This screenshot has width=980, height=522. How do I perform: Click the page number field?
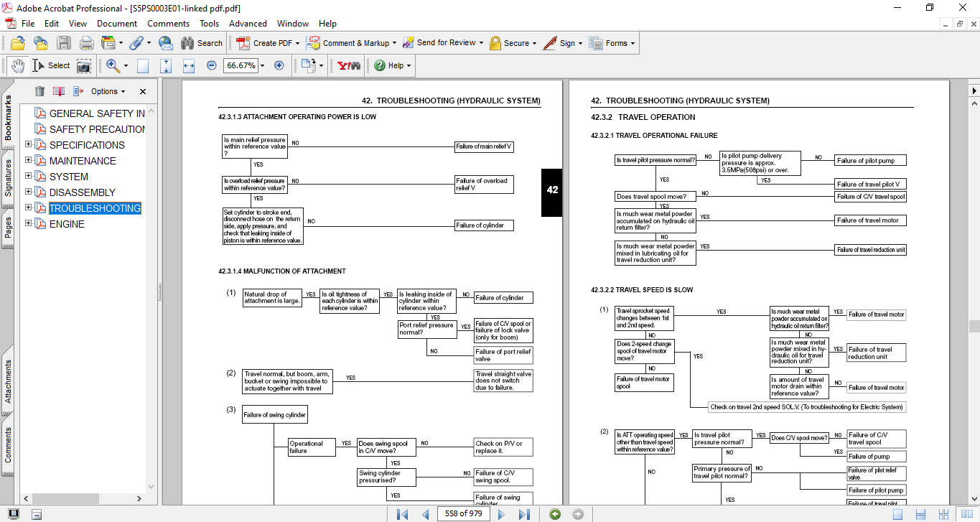(463, 514)
